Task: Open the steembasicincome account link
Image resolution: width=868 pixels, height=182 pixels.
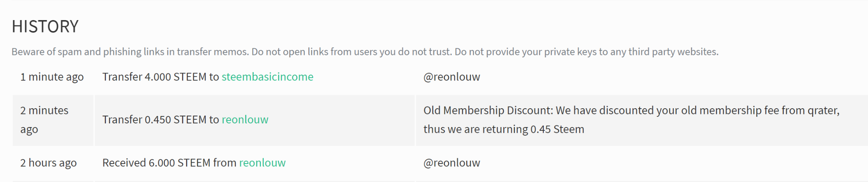Action: coord(267,77)
